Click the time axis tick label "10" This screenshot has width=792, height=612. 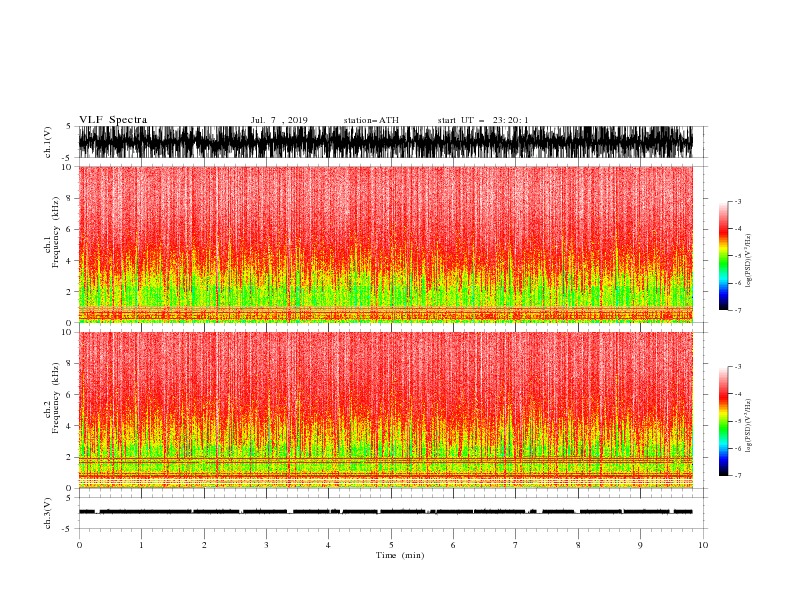tap(703, 545)
